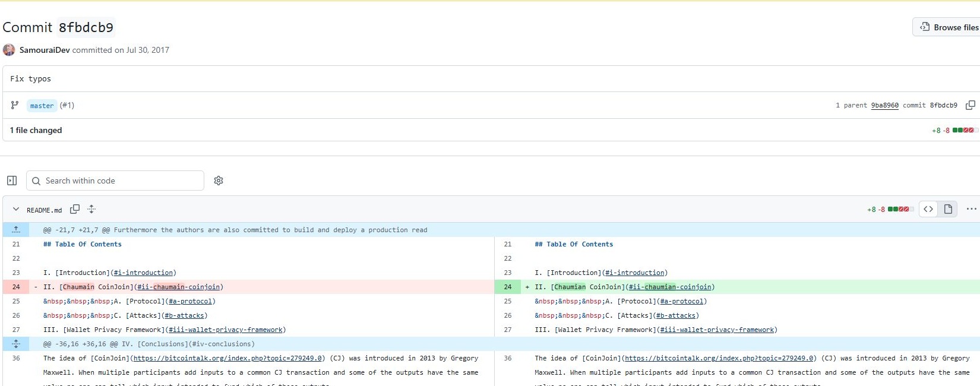Expand hidden lines above line 21
Viewport: 980px width, 386px height.
pyautogui.click(x=16, y=230)
